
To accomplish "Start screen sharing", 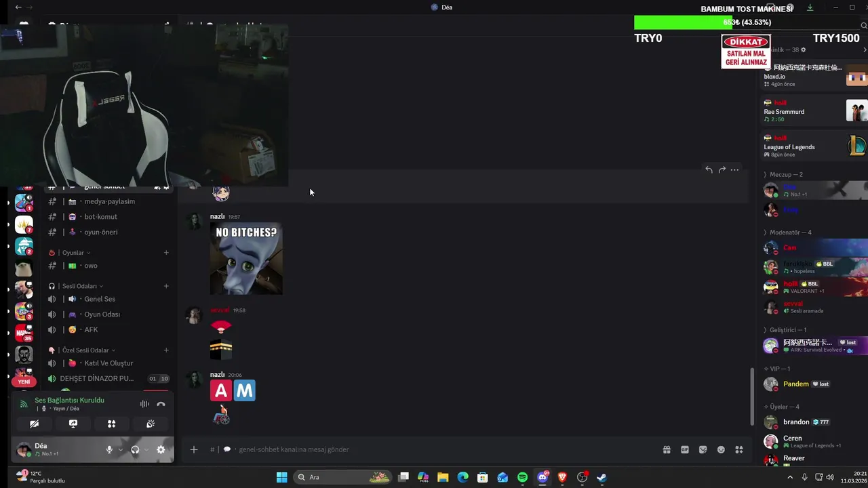I will click(x=73, y=424).
